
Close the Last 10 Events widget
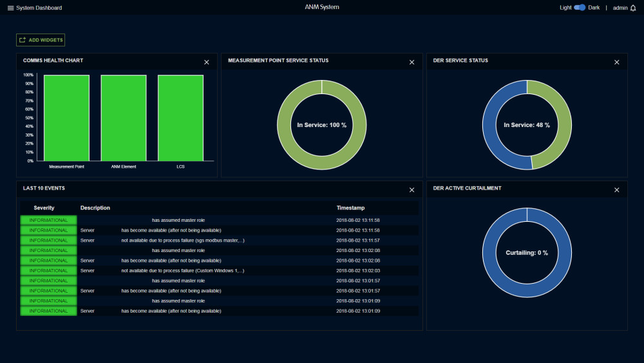[412, 190]
